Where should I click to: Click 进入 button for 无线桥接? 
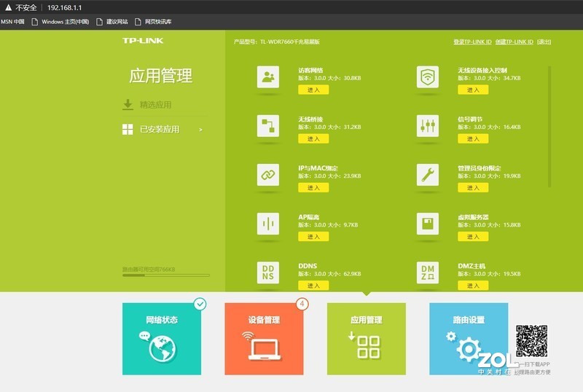[313, 138]
